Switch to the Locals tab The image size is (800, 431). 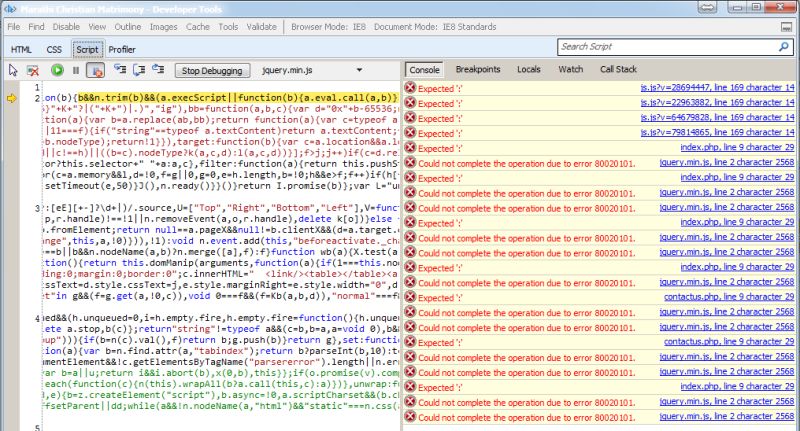(529, 69)
